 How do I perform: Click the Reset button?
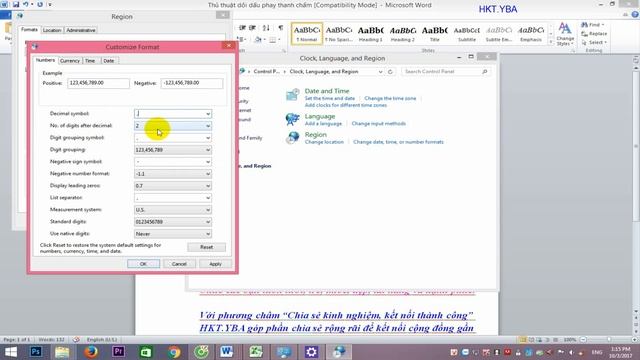coord(207,247)
